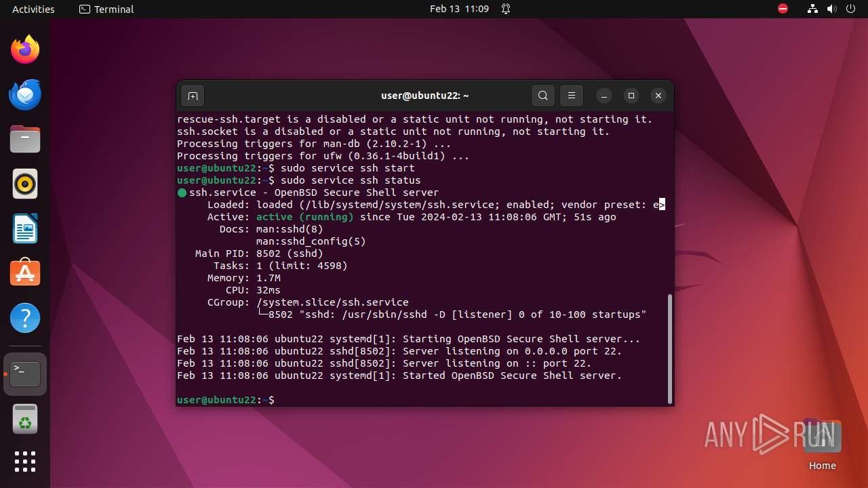This screenshot has height=488, width=868.
Task: Open the power system menu icon
Action: point(850,9)
